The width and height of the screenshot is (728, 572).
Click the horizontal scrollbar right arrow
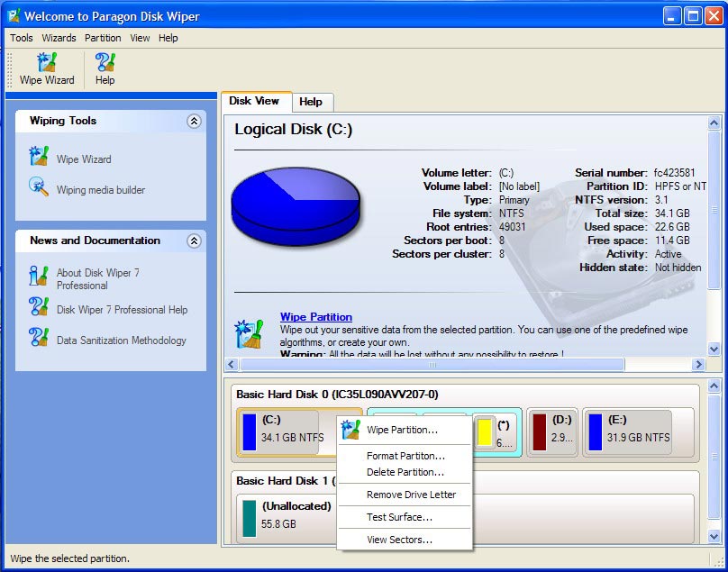tap(697, 365)
